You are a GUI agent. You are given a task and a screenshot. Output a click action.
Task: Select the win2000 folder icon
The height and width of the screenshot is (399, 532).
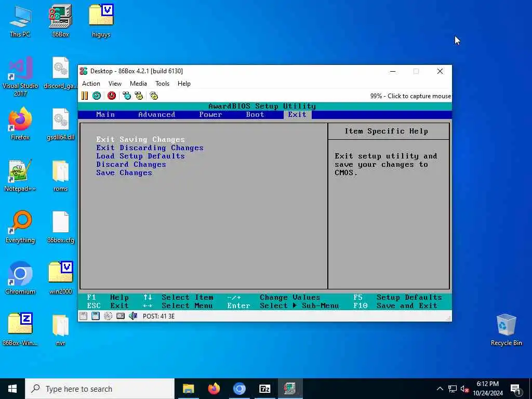60,278
